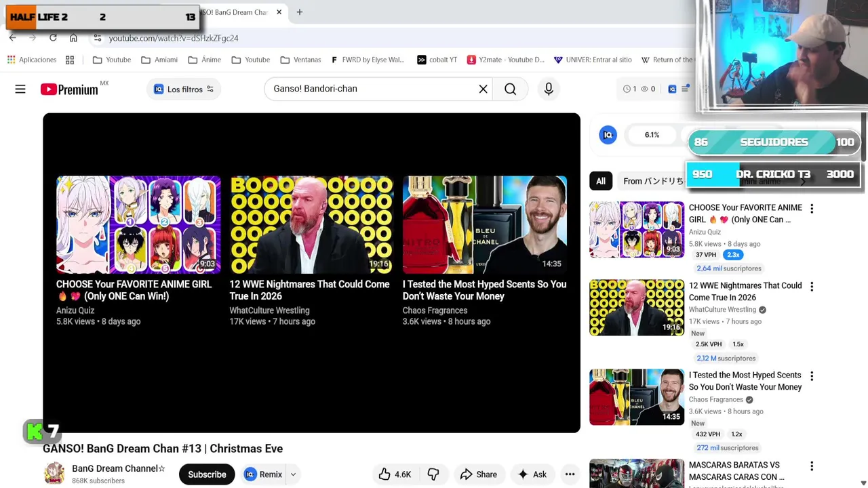Open the Amiami bookmark folder
The image size is (868, 488).
point(159,60)
